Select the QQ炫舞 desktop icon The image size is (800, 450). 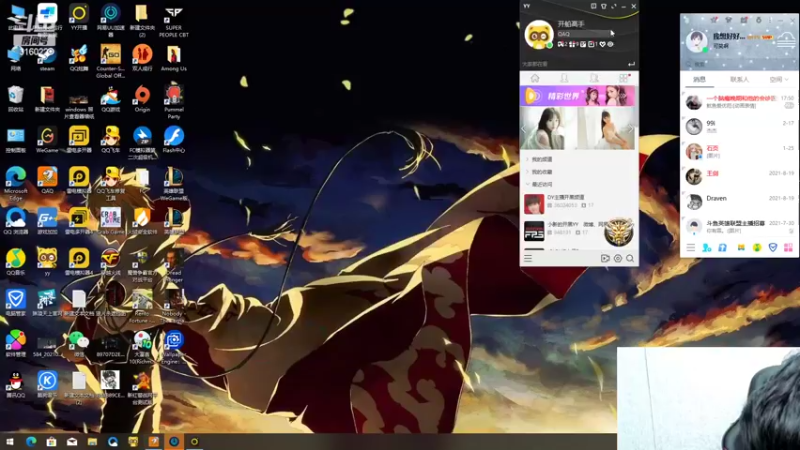(x=79, y=58)
